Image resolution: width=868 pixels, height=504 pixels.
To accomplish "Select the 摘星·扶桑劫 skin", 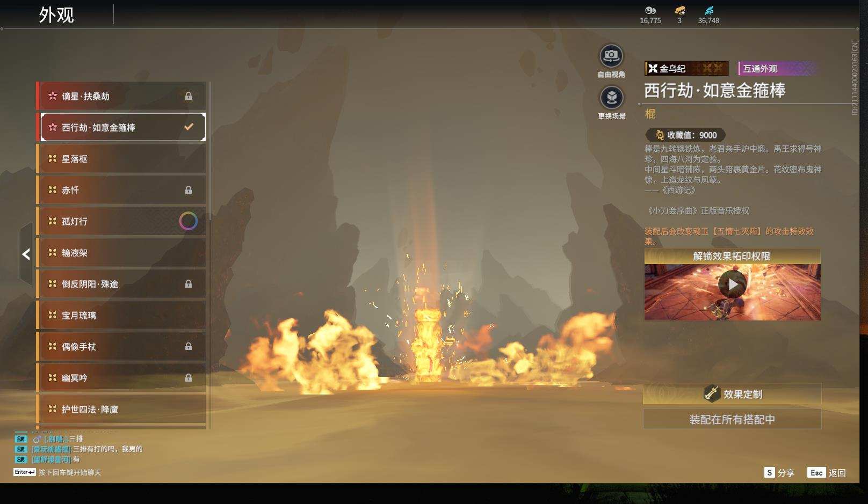I will coord(121,96).
